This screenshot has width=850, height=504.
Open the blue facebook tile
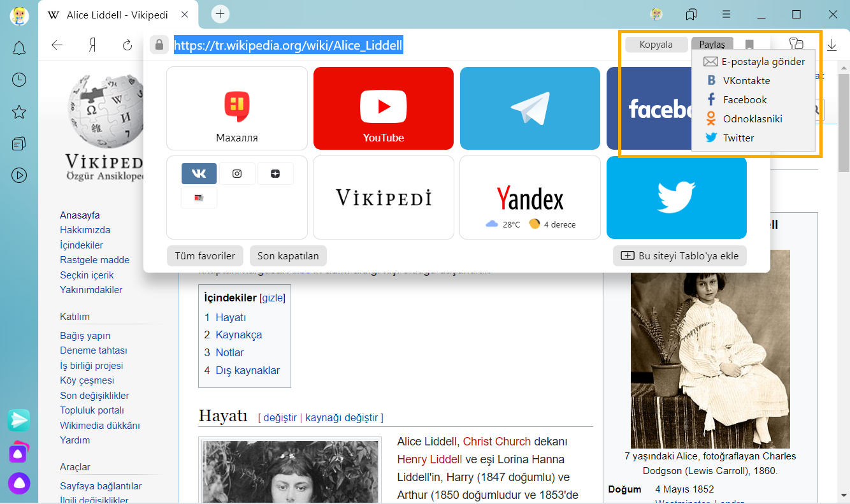[649, 108]
